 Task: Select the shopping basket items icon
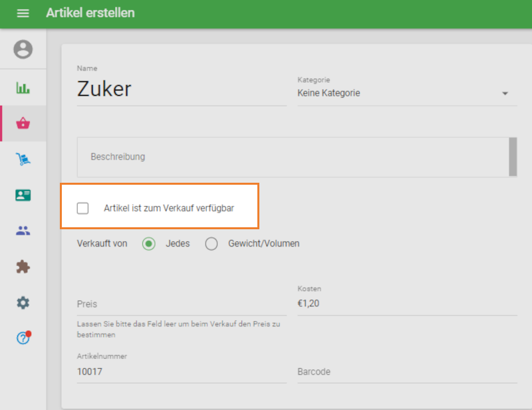pyautogui.click(x=23, y=123)
